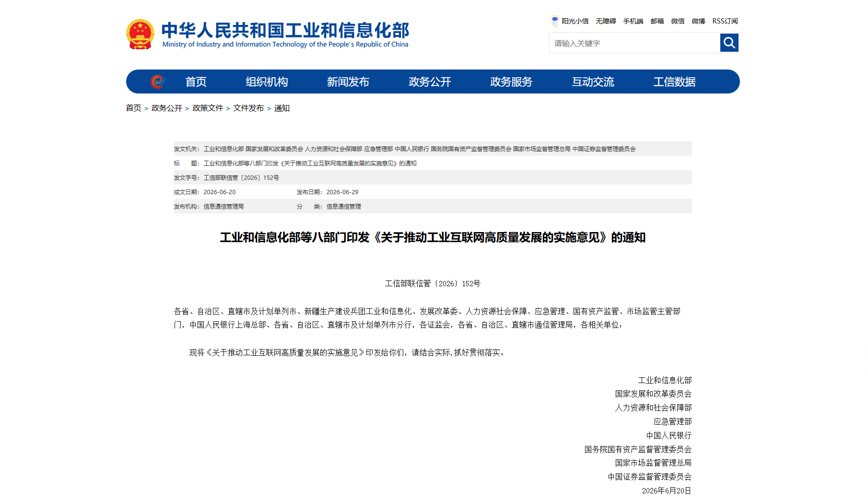Click the 阳光小信 mascot icon

(555, 21)
